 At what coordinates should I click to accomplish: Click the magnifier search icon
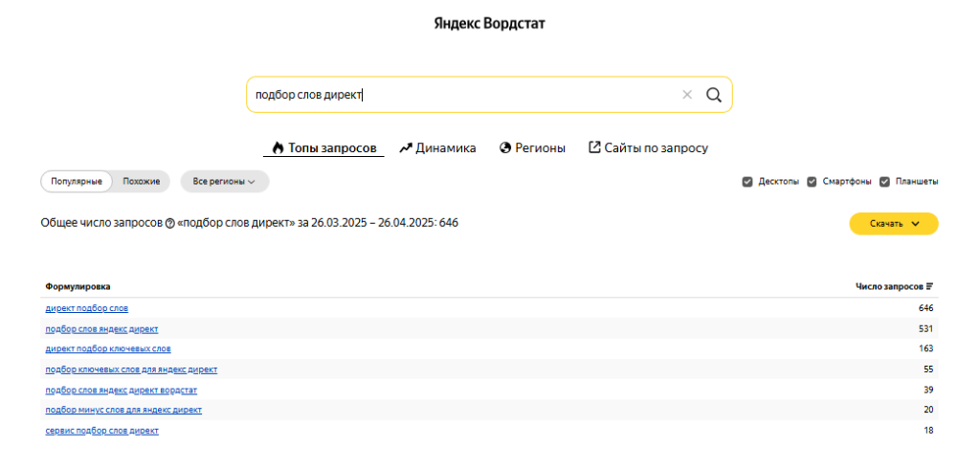(x=714, y=95)
